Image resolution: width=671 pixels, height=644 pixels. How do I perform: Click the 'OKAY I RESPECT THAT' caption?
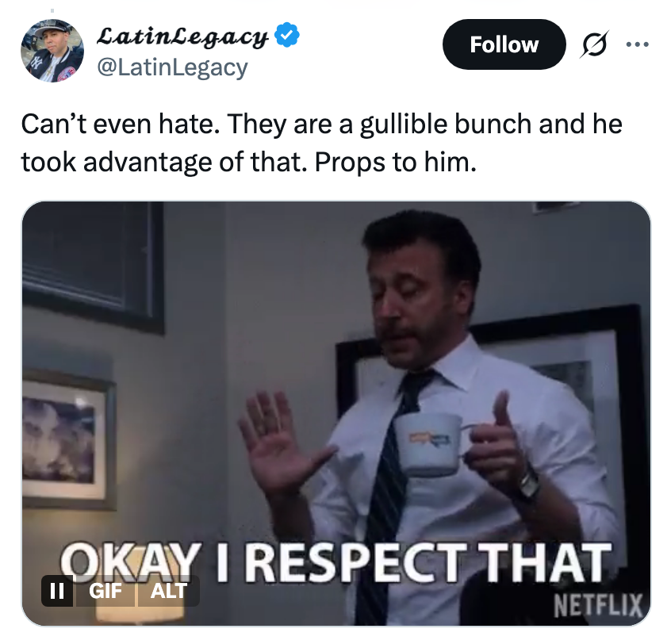coord(335,562)
